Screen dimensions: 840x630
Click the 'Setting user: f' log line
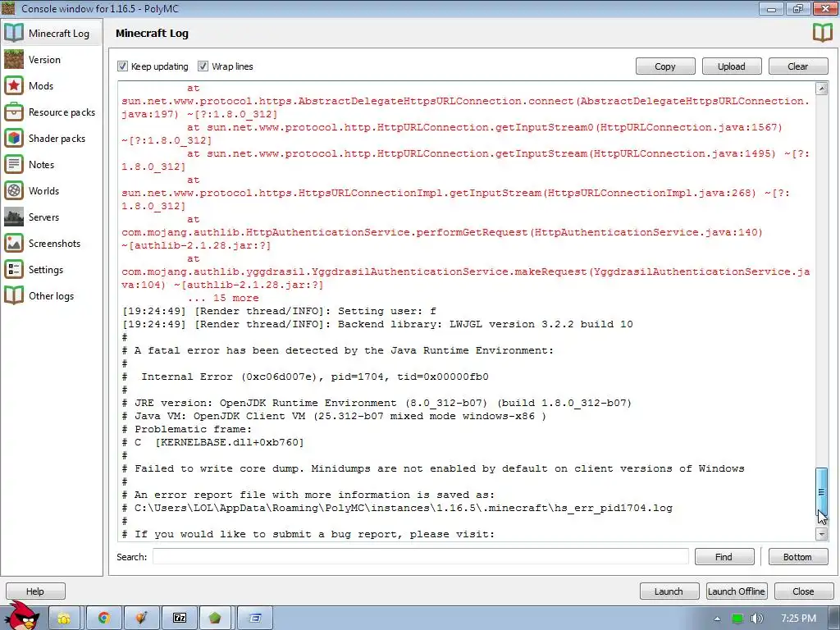click(279, 311)
